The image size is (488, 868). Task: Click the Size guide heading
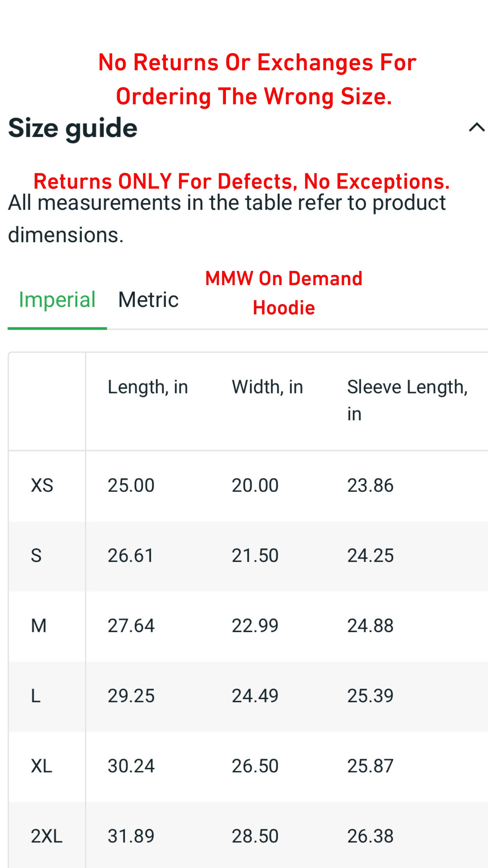[73, 128]
